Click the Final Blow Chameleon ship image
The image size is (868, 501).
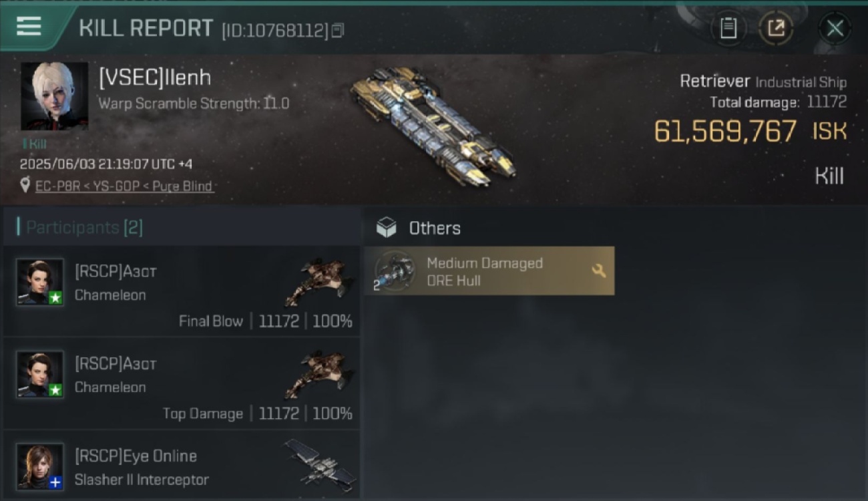(318, 281)
